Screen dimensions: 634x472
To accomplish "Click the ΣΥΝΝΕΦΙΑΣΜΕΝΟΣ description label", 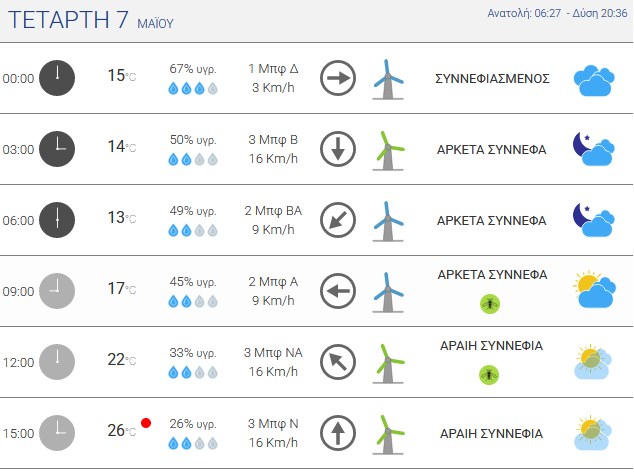I will (492, 78).
